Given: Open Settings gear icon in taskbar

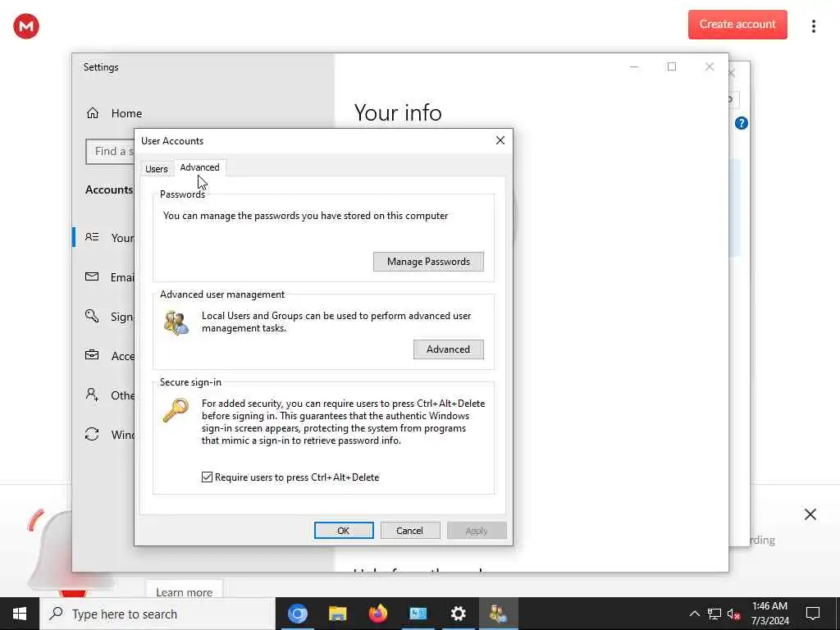Looking at the screenshot, I should tap(458, 614).
